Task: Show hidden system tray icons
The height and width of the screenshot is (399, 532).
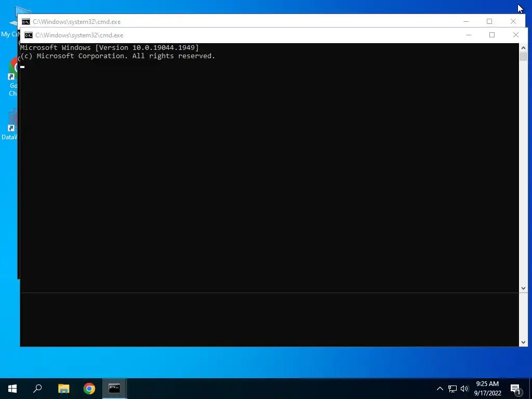Action: [440, 389]
